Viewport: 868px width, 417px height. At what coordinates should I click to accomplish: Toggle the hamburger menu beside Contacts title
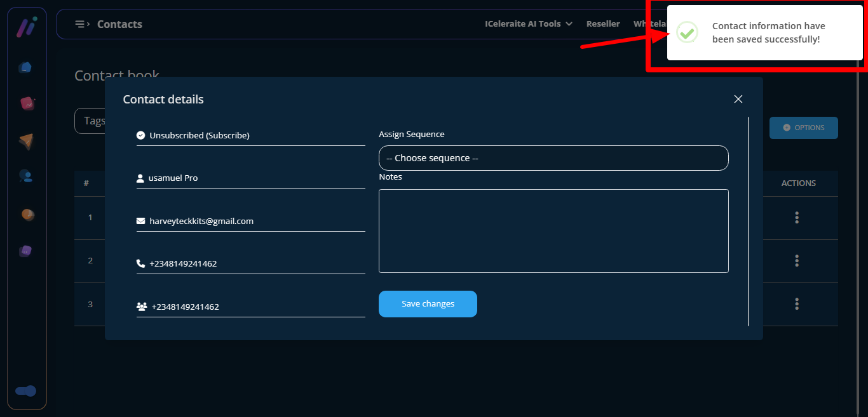coord(81,24)
